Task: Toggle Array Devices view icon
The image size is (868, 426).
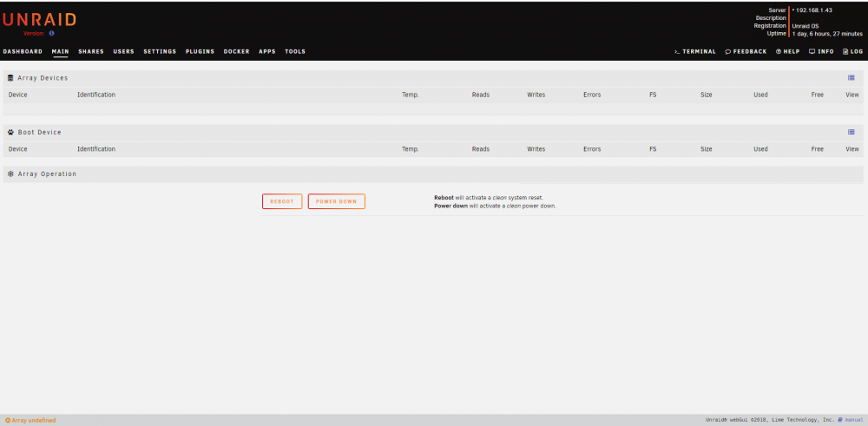Action: [x=852, y=78]
